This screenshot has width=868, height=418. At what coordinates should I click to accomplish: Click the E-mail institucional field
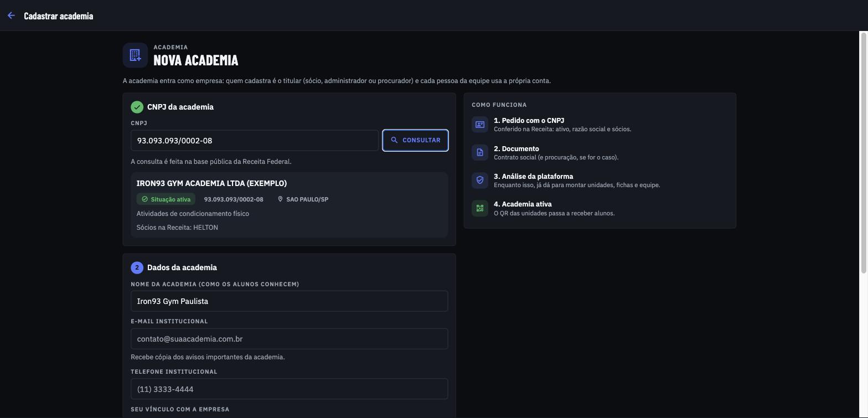pyautogui.click(x=289, y=339)
